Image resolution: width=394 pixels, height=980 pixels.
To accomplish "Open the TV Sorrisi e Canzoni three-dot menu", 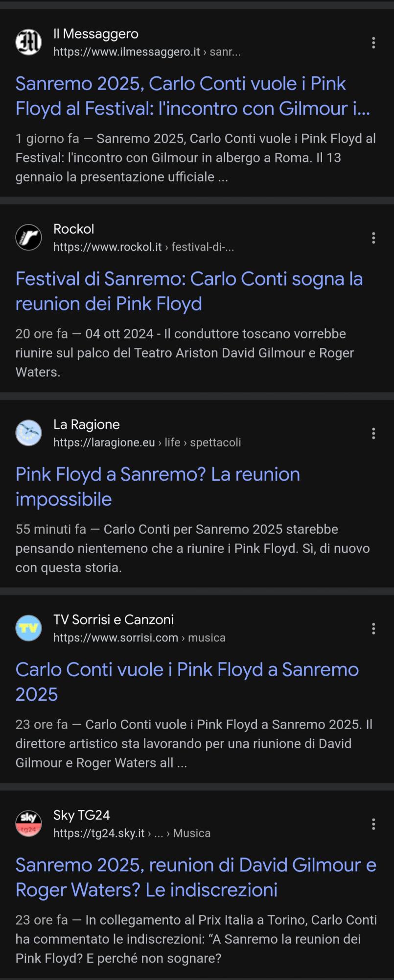I will (x=373, y=628).
